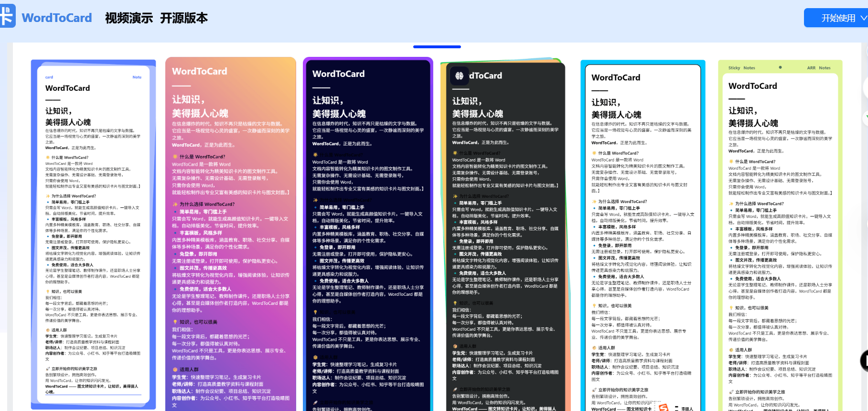This screenshot has width=868, height=411.
Task: Select the dark gray card template
Action: tap(505, 234)
